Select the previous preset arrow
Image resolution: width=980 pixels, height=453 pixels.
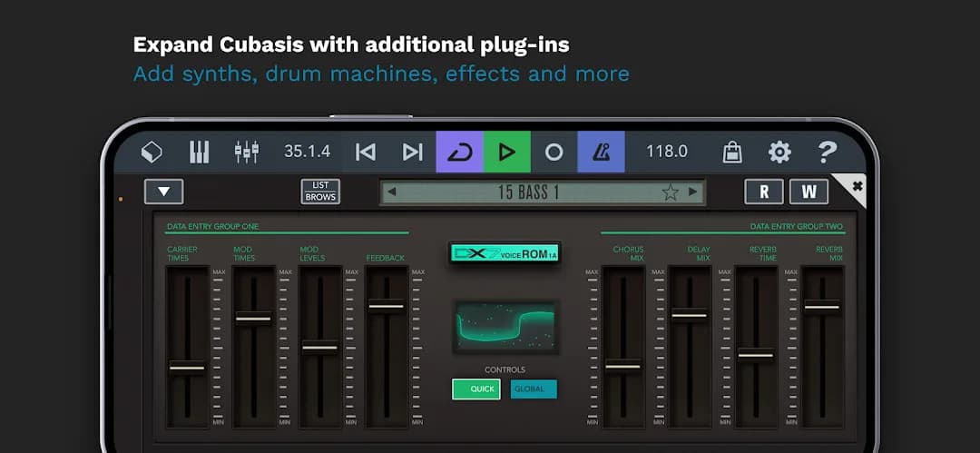tap(391, 192)
